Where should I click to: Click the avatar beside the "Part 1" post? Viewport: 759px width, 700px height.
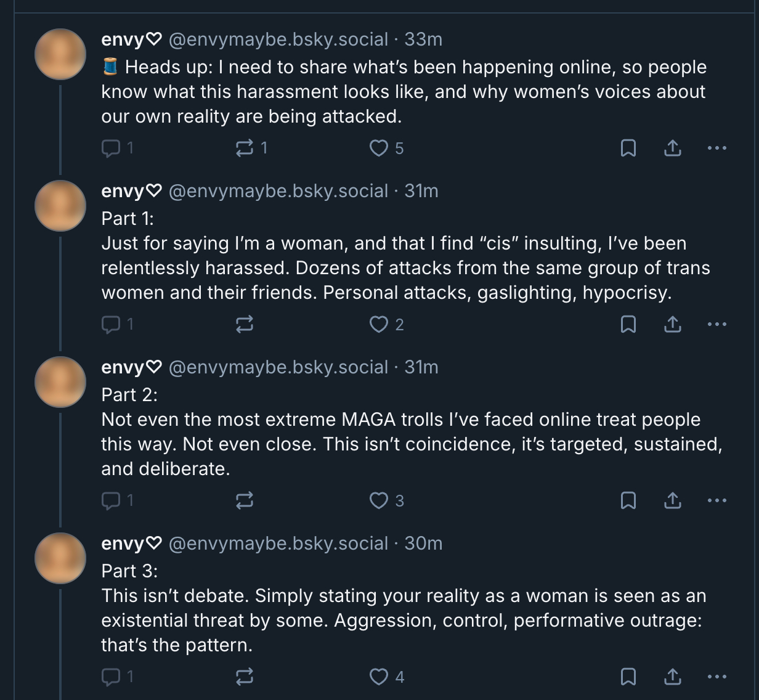tap(60, 206)
